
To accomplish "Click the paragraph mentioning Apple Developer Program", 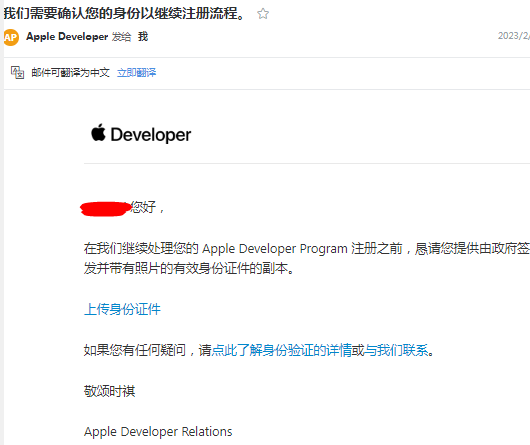I will pyautogui.click(x=307, y=258).
